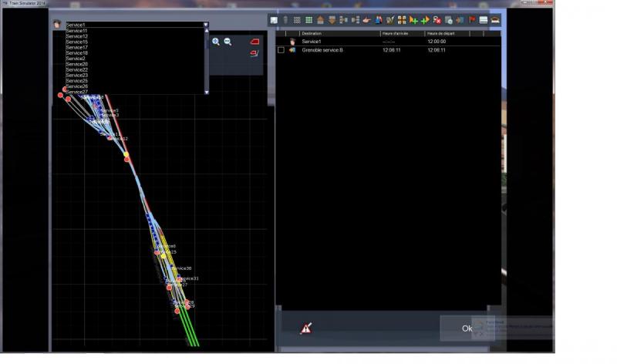Click the trash bin delete icon
The width and height of the screenshot is (617, 364).
285,20
